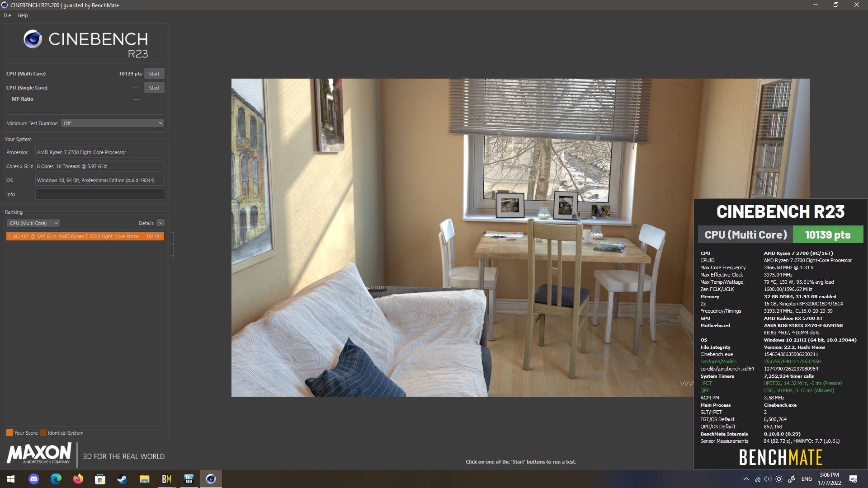Click the Cinebench R23 logo
The height and width of the screenshot is (488, 868).
pos(86,44)
